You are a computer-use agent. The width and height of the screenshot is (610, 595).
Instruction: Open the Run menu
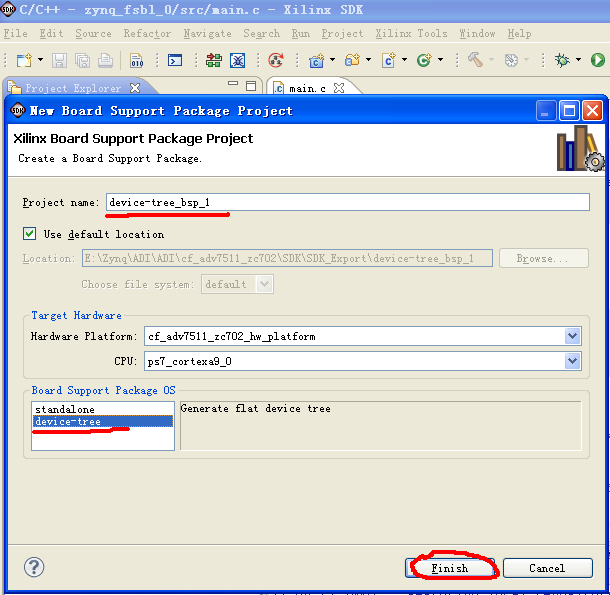point(301,33)
